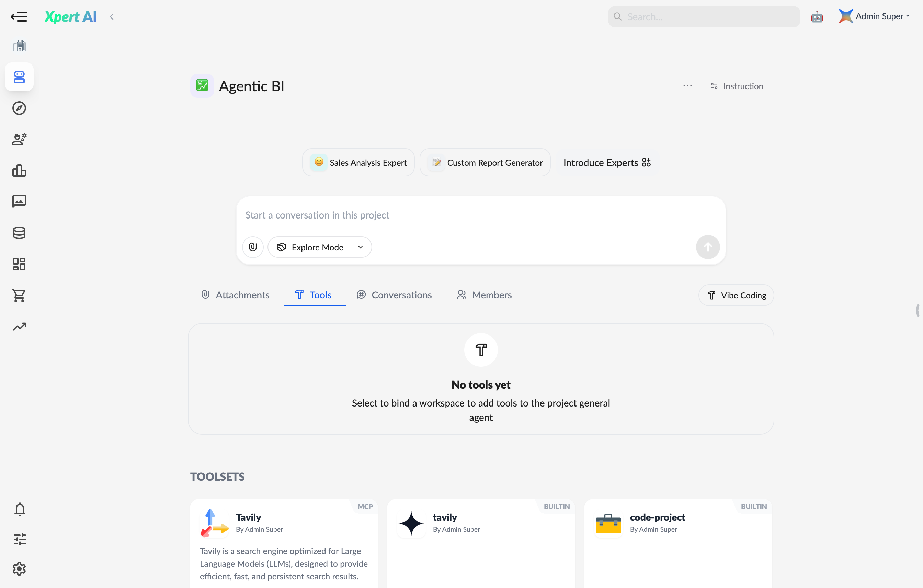Click the robot assistant icon in the top bar

pos(817,16)
